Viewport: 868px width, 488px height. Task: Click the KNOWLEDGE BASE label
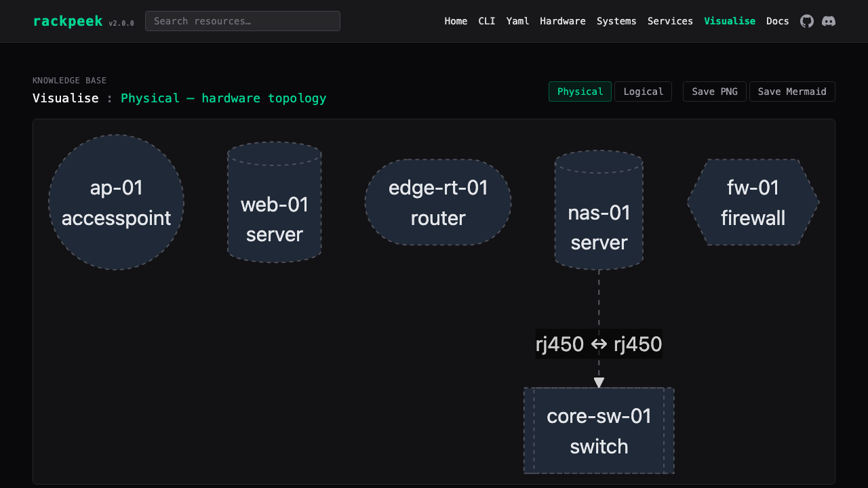[70, 81]
